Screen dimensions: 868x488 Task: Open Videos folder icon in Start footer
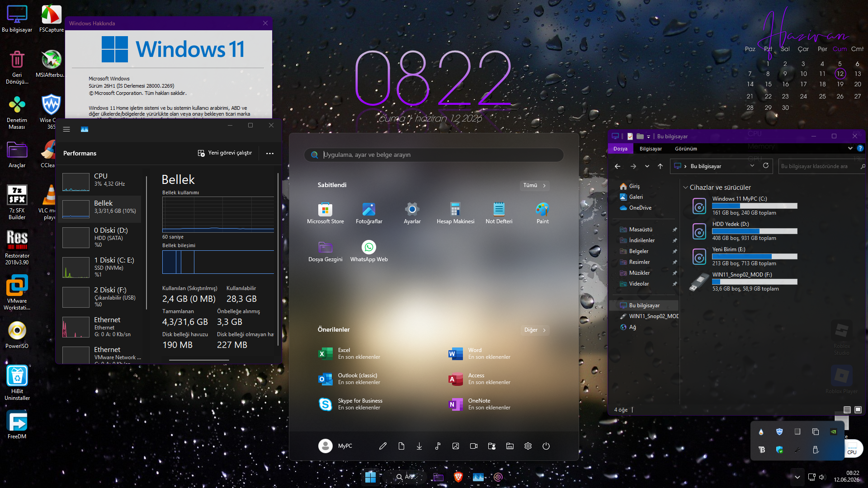point(474,446)
